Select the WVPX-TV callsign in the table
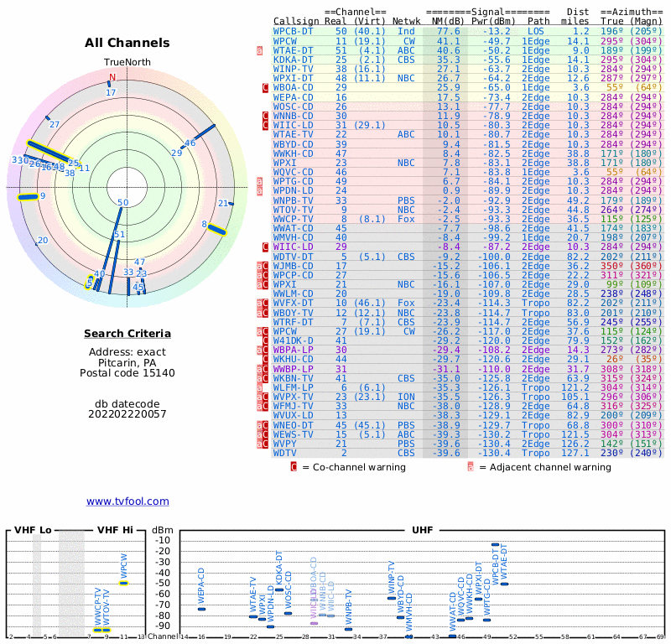Viewport: 671px width, 644px height. pyautogui.click(x=293, y=397)
